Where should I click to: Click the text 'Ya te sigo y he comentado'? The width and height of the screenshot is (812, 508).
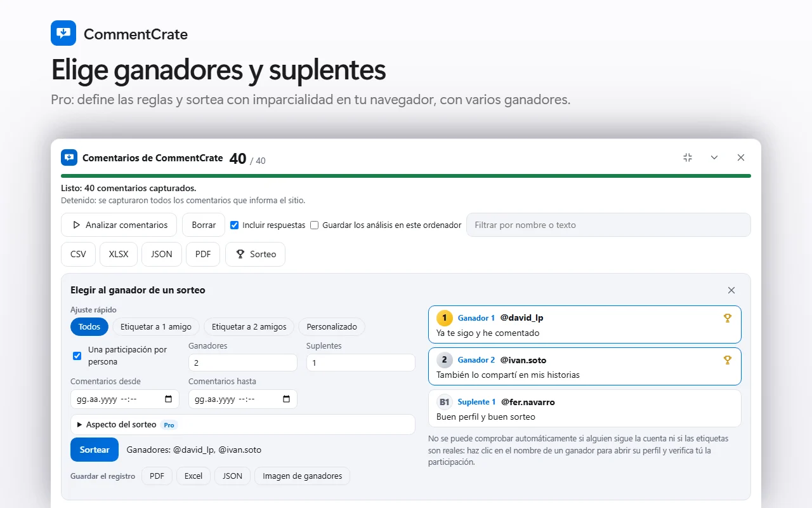488,333
